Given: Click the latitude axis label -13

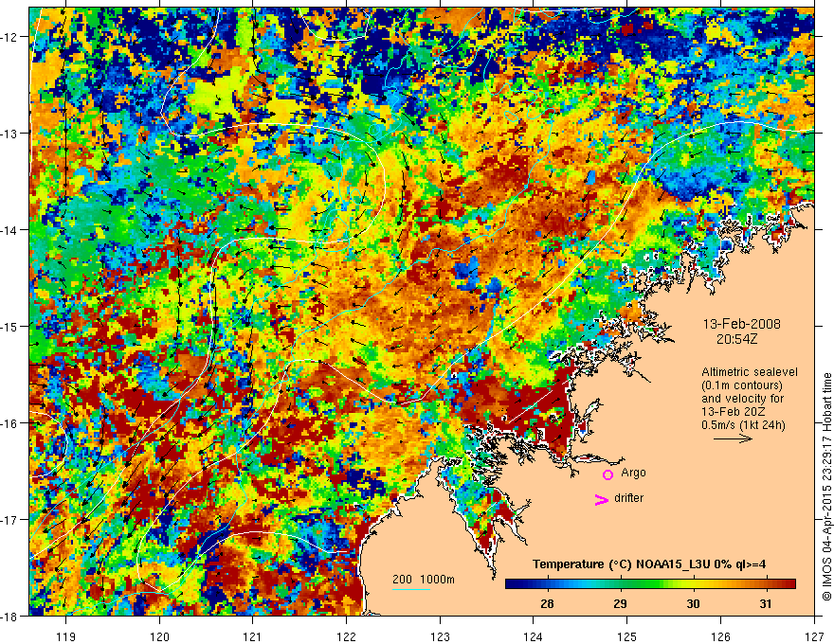Looking at the screenshot, I should [x=10, y=133].
